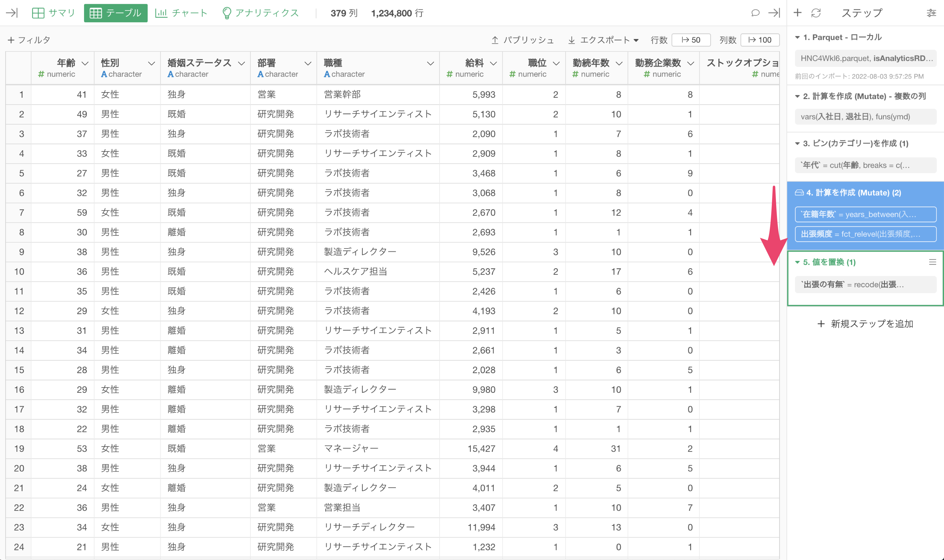The width and height of the screenshot is (944, 560).
Task: Click the ヘルスケア担当 cell
Action: (378, 271)
